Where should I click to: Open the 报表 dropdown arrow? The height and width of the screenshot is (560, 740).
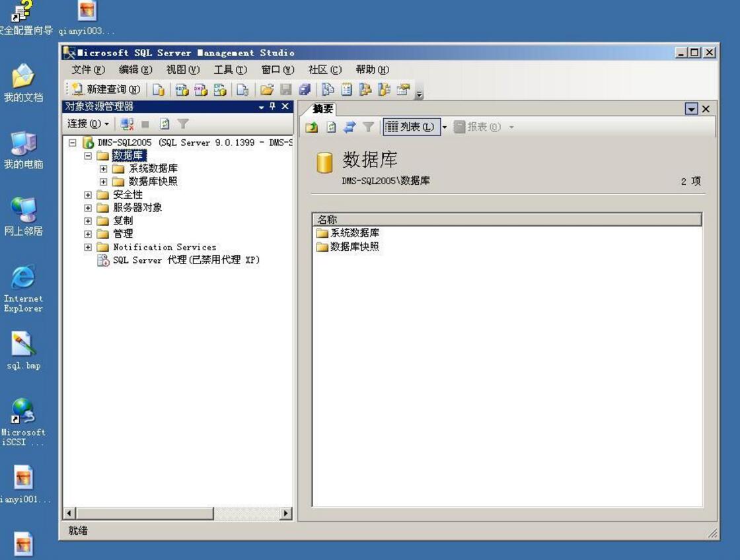point(511,127)
